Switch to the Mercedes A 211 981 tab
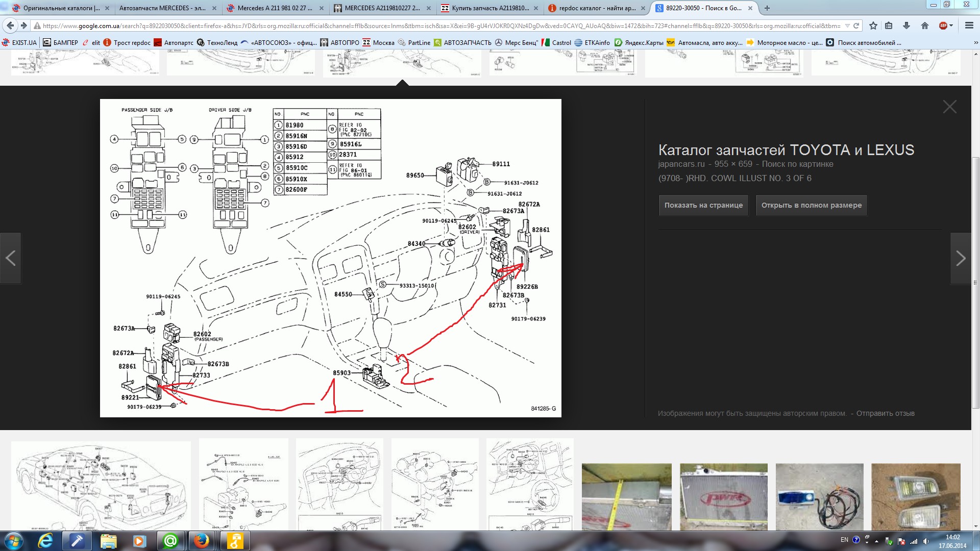Image resolution: width=980 pixels, height=551 pixels. pyautogui.click(x=274, y=8)
